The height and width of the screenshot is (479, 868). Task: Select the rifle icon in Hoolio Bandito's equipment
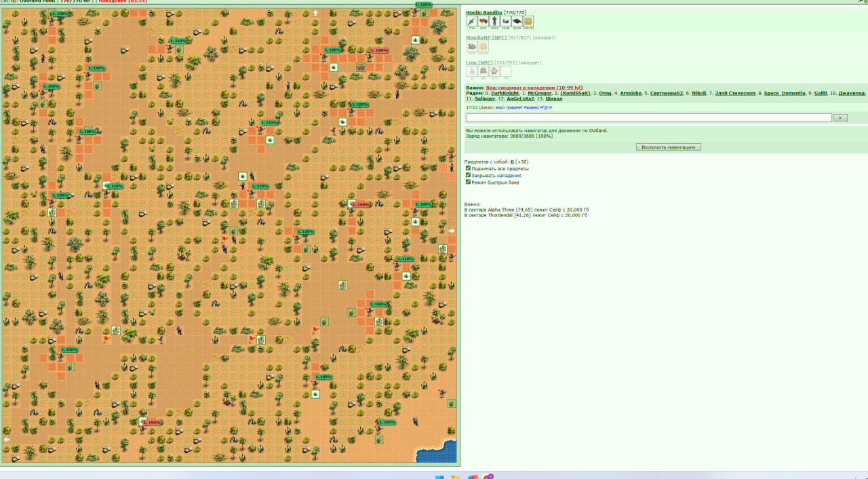point(472,22)
